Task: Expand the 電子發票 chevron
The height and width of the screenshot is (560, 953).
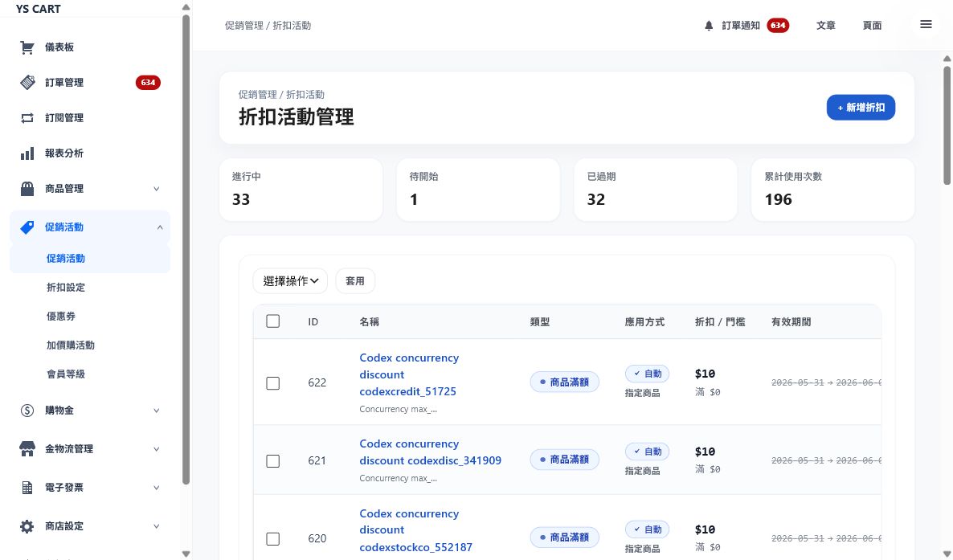Action: 156,488
